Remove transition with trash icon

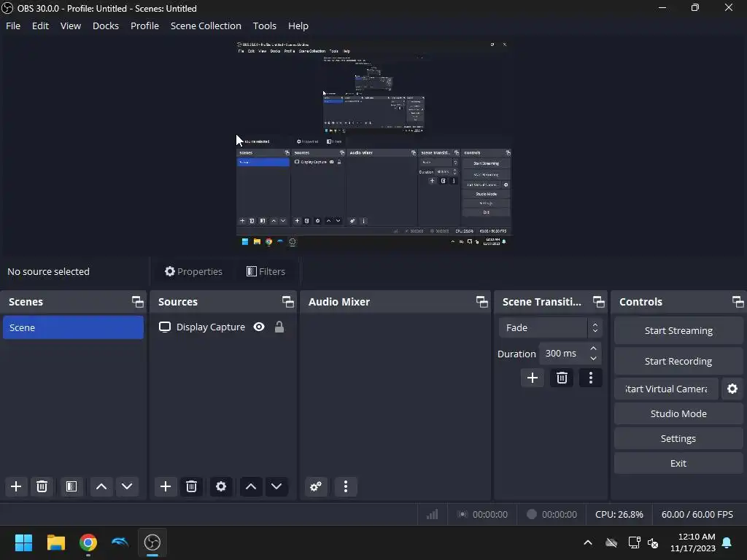coord(562,378)
